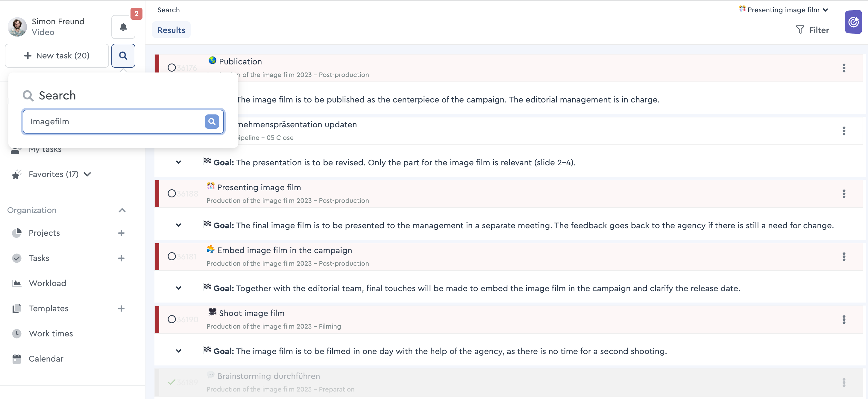
Task: Select the Results tab
Action: click(171, 30)
